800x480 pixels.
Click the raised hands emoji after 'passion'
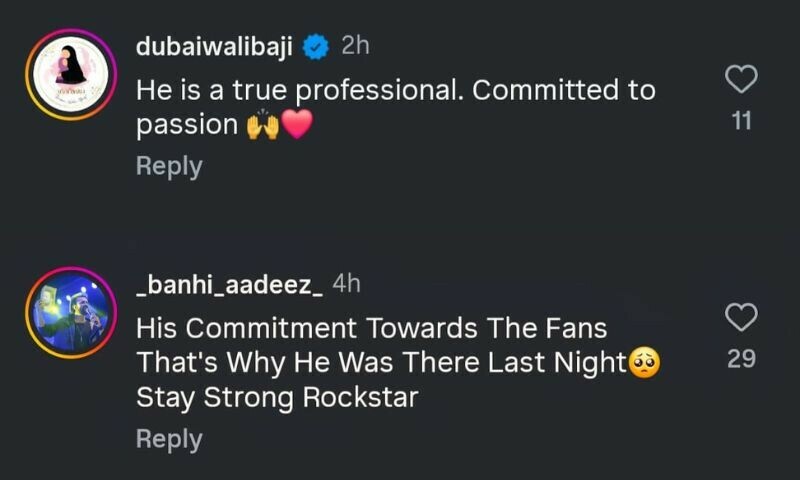[x=262, y=126]
